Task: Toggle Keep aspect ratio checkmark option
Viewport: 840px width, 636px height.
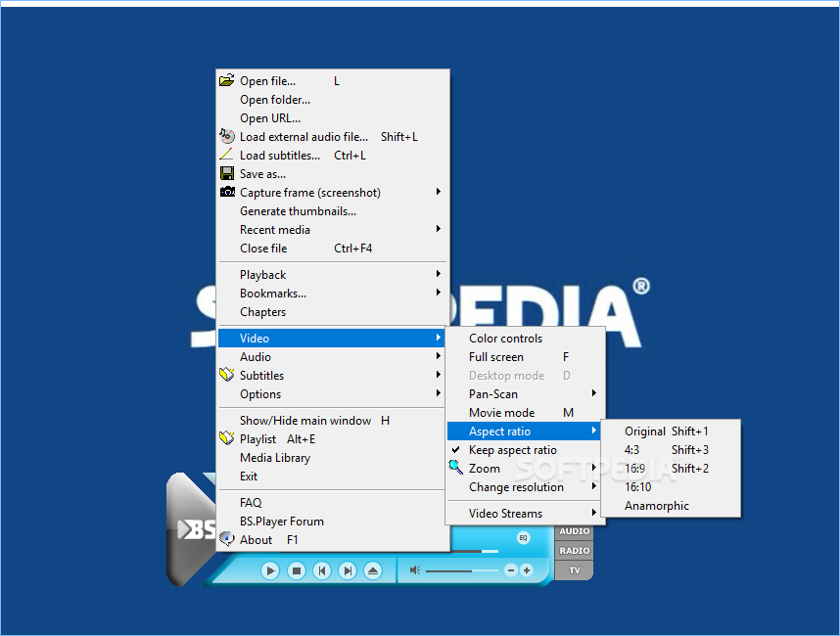Action: (526, 450)
